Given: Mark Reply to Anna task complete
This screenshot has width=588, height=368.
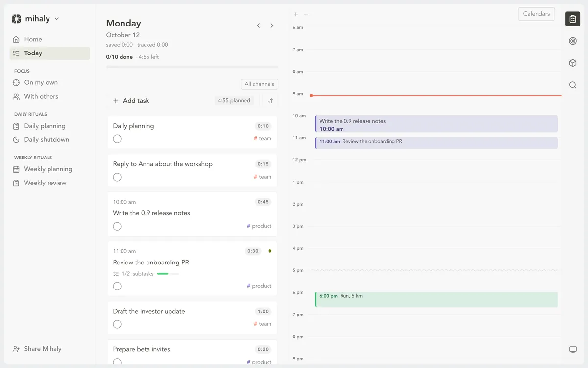Looking at the screenshot, I should pos(117,177).
